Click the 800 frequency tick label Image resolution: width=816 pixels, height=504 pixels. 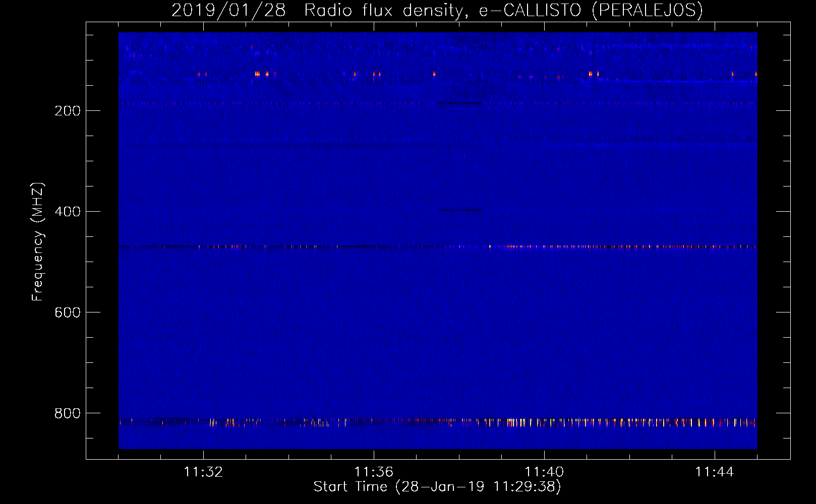point(68,413)
